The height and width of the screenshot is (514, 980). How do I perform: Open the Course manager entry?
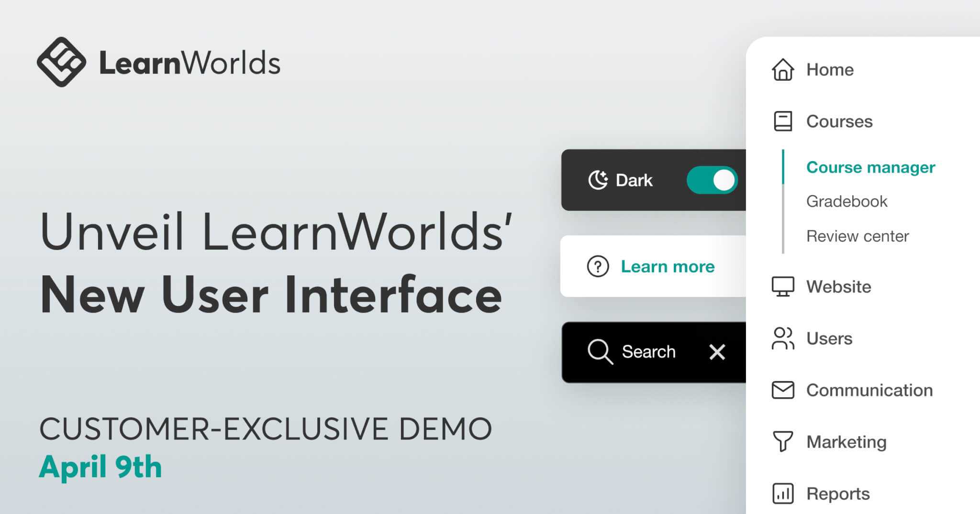[x=870, y=167]
